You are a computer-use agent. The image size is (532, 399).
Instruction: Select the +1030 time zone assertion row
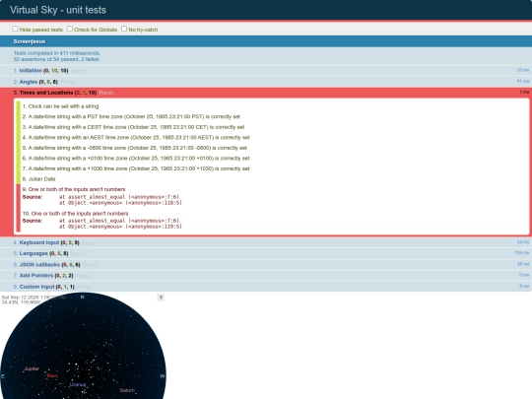[272, 168]
